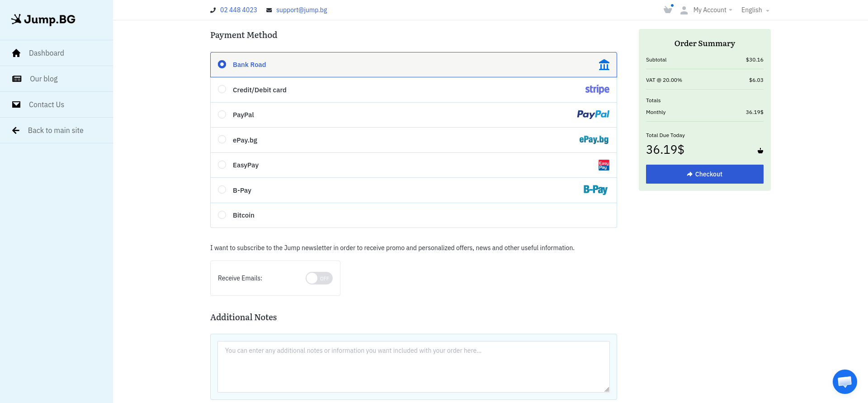This screenshot has width=868, height=403.
Task: Click the B-Pay logo
Action: click(595, 190)
